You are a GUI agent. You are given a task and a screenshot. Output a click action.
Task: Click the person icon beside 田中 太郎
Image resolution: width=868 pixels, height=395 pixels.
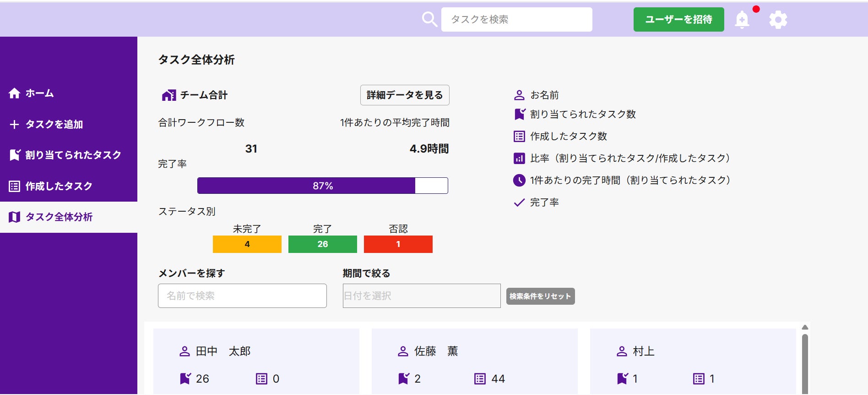pos(184,351)
